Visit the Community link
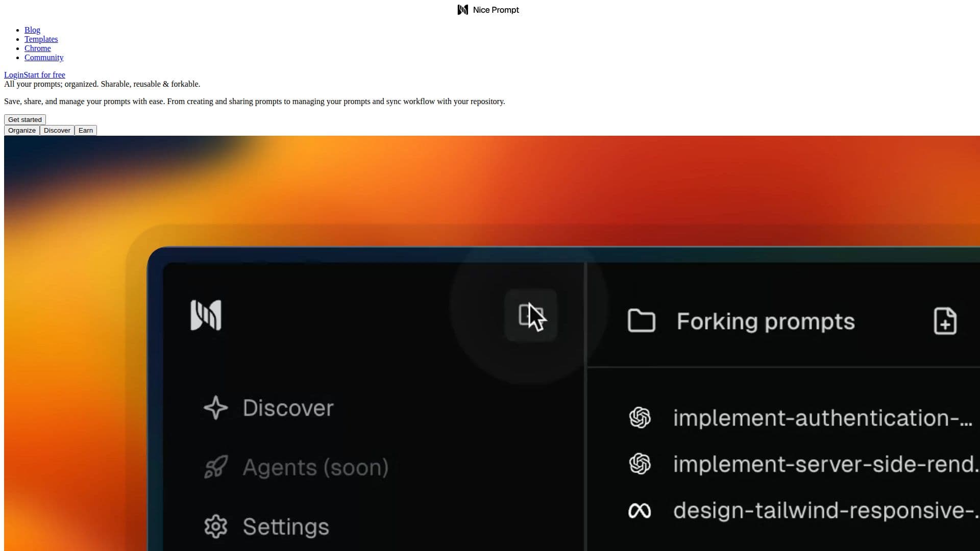This screenshot has width=980, height=551. [44, 58]
